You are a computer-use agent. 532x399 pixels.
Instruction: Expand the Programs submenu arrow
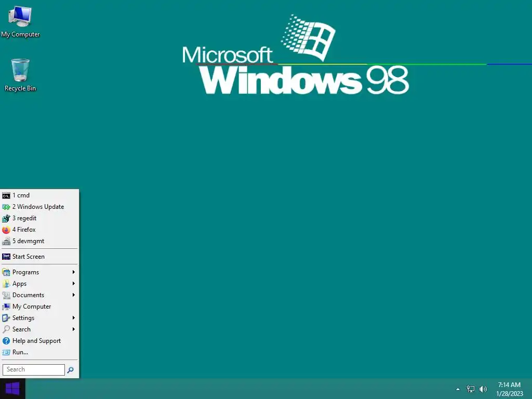[x=74, y=272]
